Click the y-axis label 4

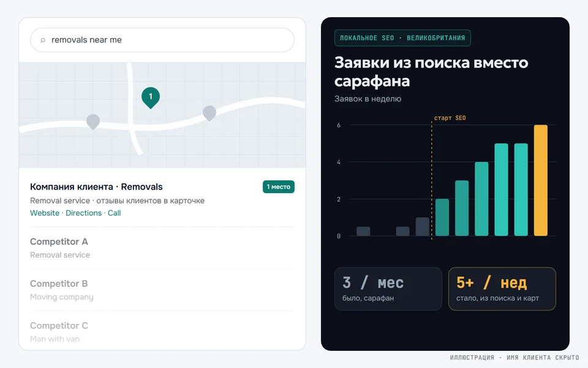(x=339, y=162)
